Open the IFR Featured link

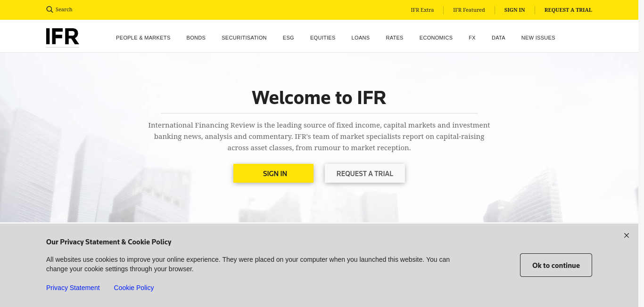pyautogui.click(x=469, y=10)
